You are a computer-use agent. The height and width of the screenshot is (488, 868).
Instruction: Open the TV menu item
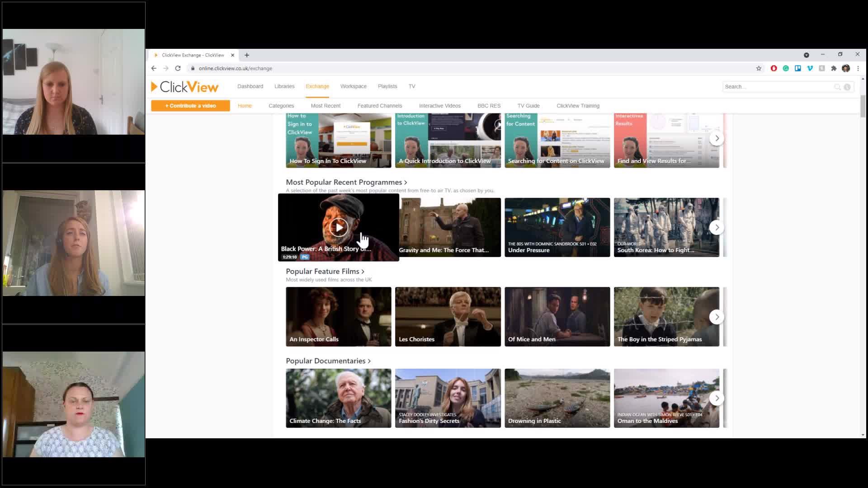[412, 86]
